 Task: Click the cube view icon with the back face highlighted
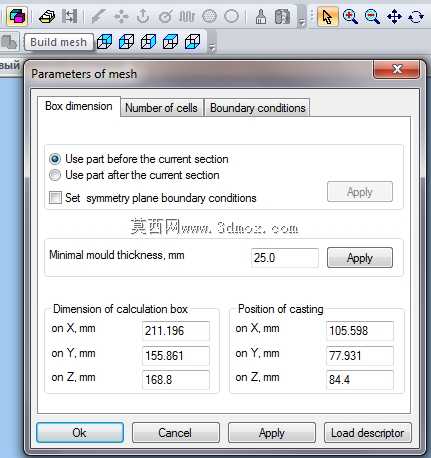pos(104,42)
